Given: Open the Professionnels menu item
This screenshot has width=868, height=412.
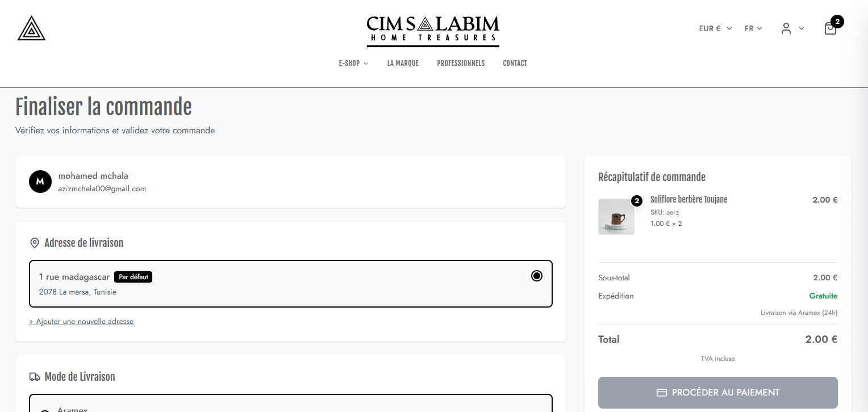Looking at the screenshot, I should point(461,63).
